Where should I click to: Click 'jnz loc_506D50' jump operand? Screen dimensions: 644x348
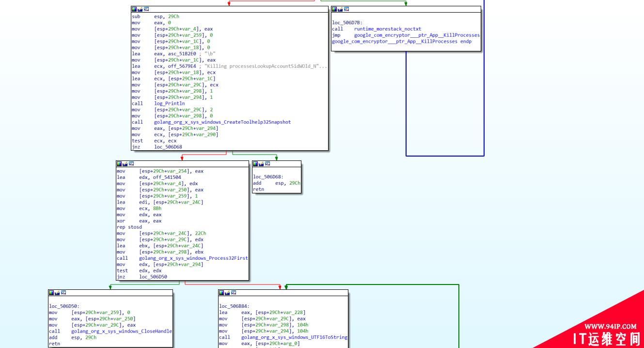coord(153,277)
